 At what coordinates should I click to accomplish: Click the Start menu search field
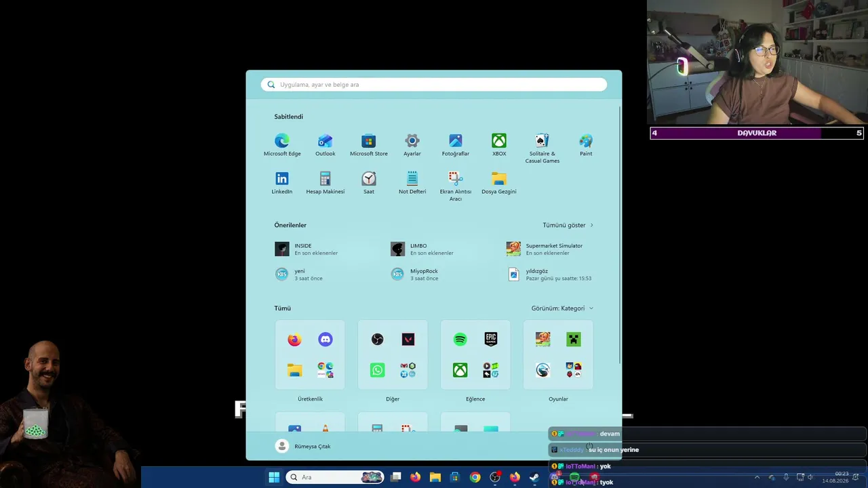[x=434, y=85]
